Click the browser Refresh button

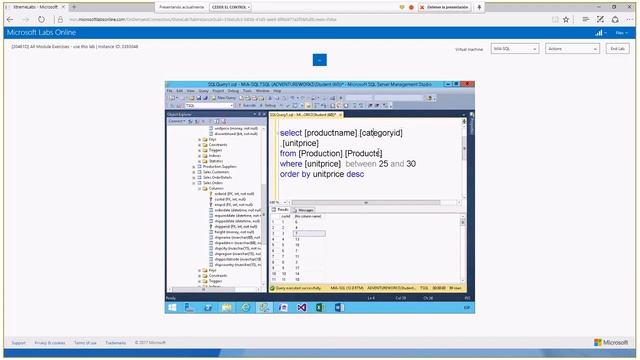[x=41, y=19]
